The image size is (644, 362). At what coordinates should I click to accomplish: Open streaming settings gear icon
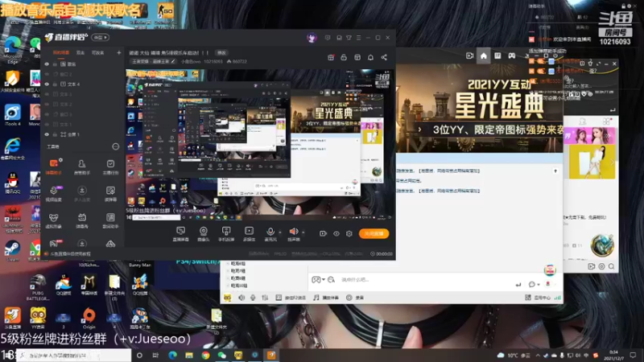pyautogui.click(x=349, y=233)
